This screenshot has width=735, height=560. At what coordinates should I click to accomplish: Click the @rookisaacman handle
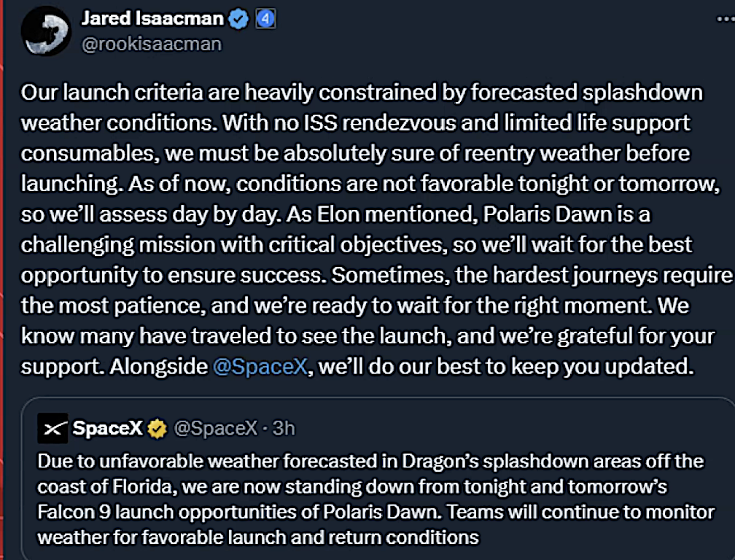(151, 44)
